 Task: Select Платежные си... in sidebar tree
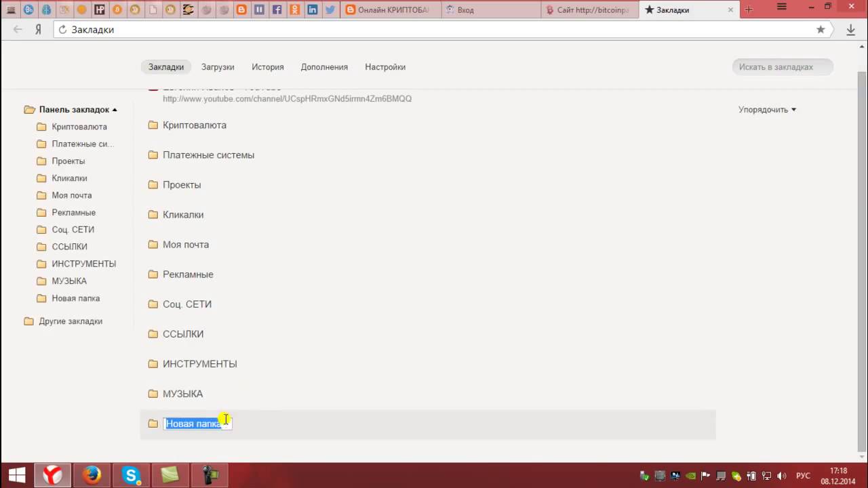pos(83,144)
